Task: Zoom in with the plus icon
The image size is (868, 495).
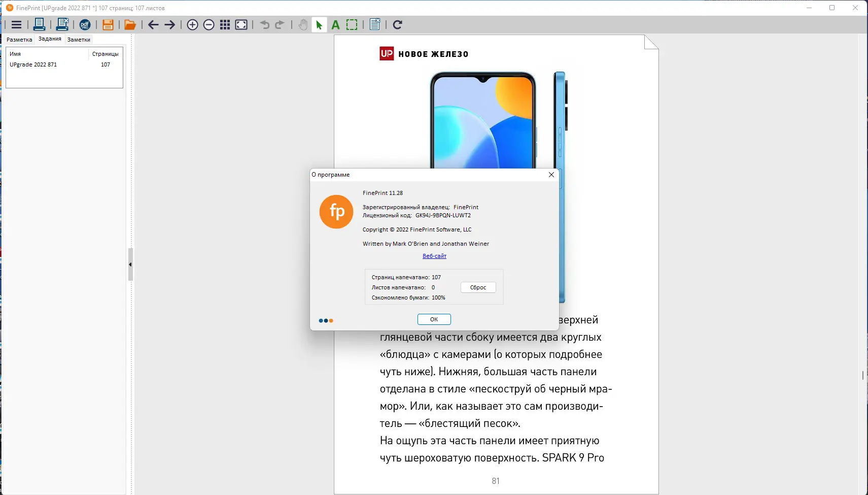Action: pyautogui.click(x=192, y=25)
